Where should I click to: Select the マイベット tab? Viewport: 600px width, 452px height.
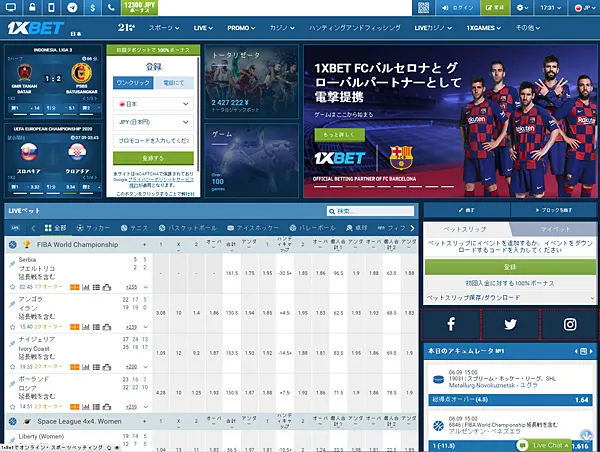pyautogui.click(x=555, y=229)
